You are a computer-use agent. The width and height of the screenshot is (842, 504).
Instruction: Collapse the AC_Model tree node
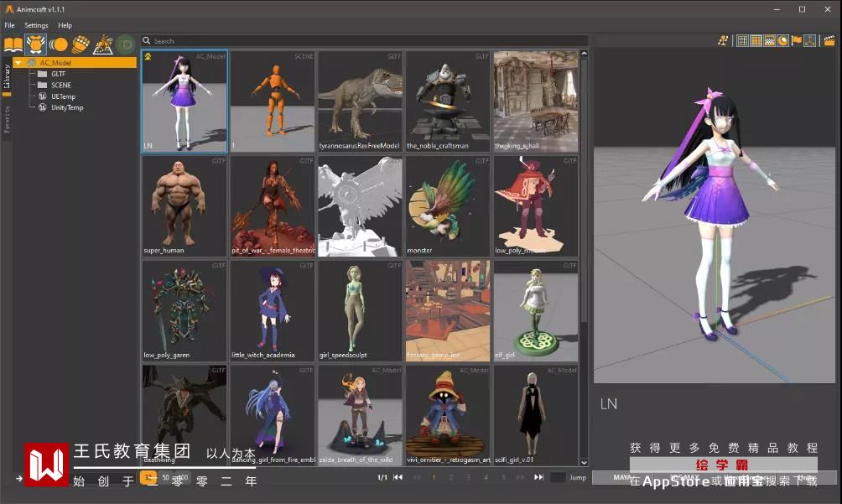click(x=18, y=63)
